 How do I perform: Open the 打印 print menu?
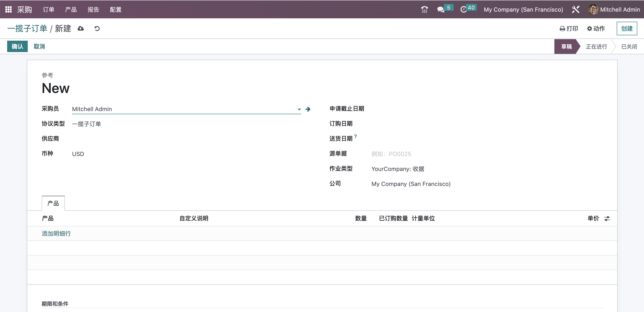pyautogui.click(x=569, y=28)
